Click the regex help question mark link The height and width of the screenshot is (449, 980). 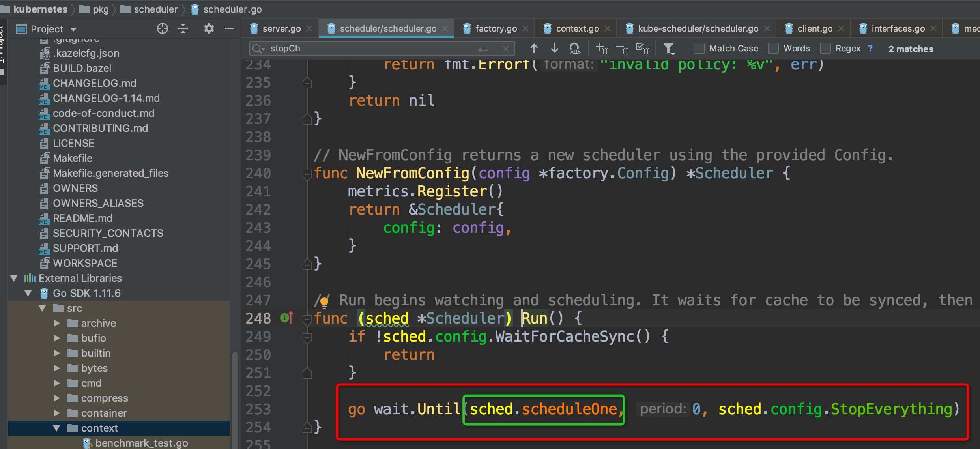[870, 49]
